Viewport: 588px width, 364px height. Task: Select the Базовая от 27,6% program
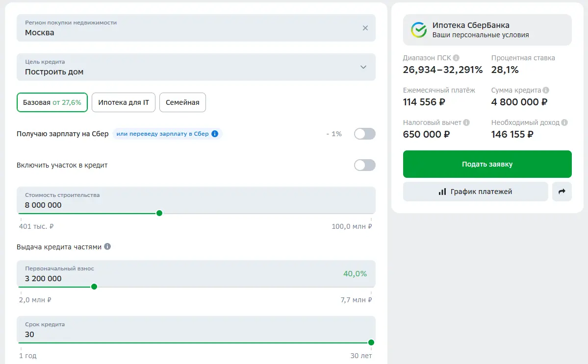[52, 102]
